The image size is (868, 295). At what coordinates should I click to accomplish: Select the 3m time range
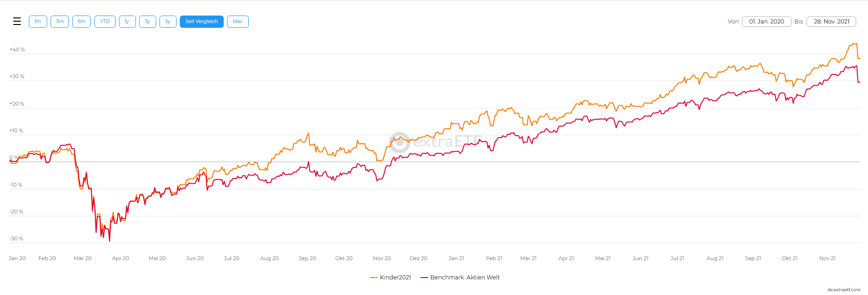[60, 22]
